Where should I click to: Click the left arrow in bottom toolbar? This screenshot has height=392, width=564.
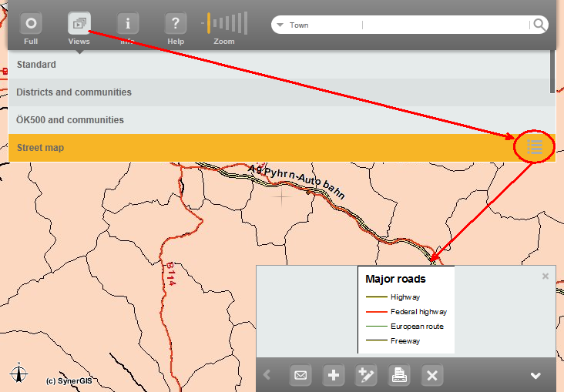pos(267,375)
